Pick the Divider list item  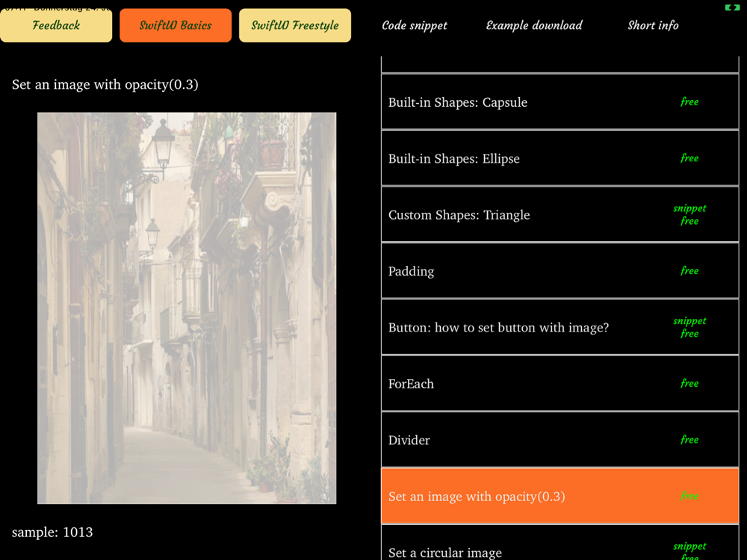coord(560,440)
